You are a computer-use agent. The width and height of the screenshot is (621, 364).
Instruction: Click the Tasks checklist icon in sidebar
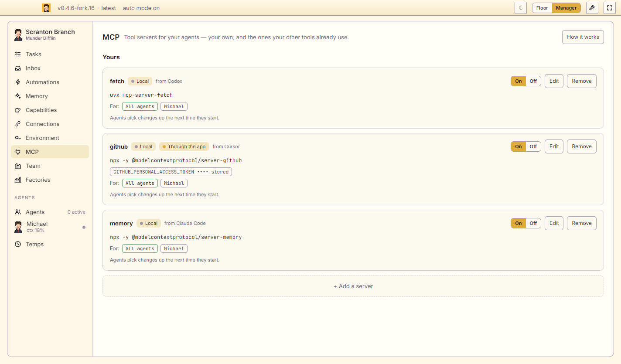click(18, 54)
